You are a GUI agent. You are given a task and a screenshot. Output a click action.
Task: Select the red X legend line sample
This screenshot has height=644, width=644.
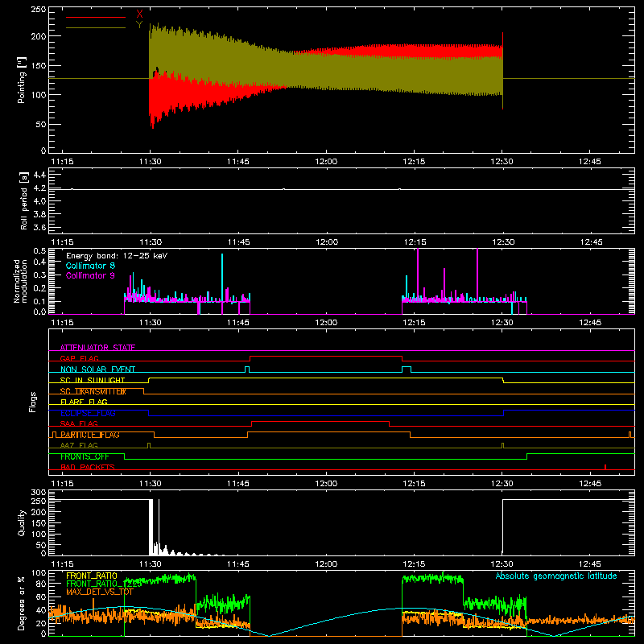pyautogui.click(x=96, y=17)
